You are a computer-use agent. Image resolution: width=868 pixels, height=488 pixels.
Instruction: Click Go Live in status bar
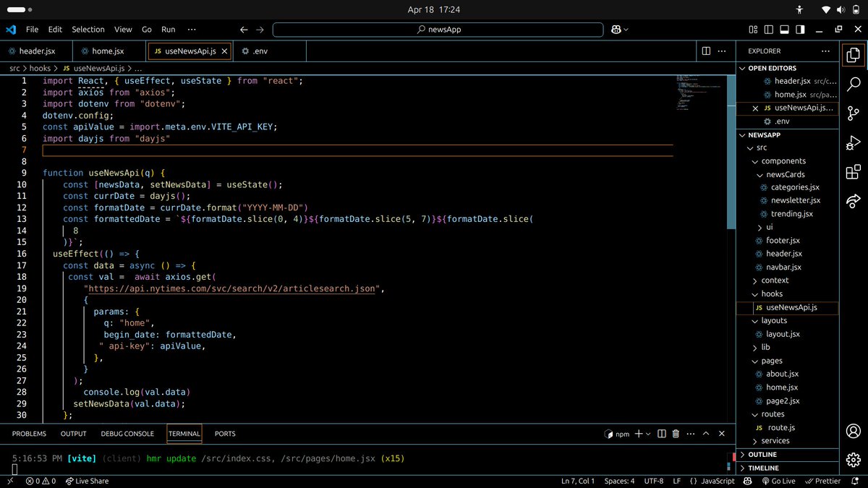coord(778,481)
